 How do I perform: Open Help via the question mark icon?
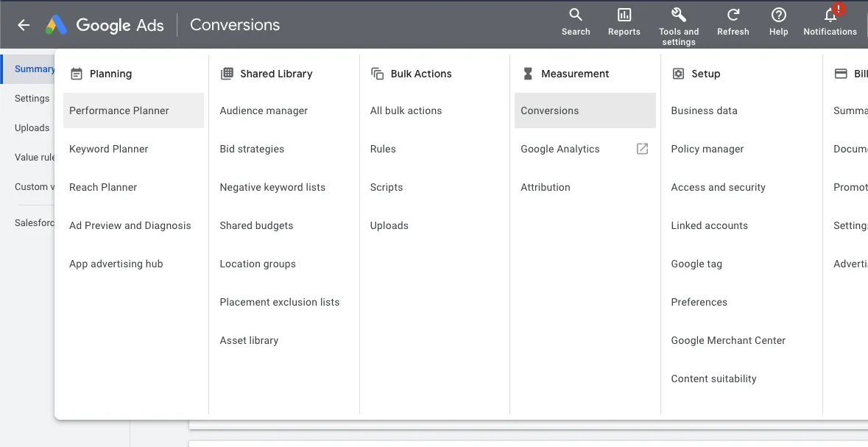[778, 16]
